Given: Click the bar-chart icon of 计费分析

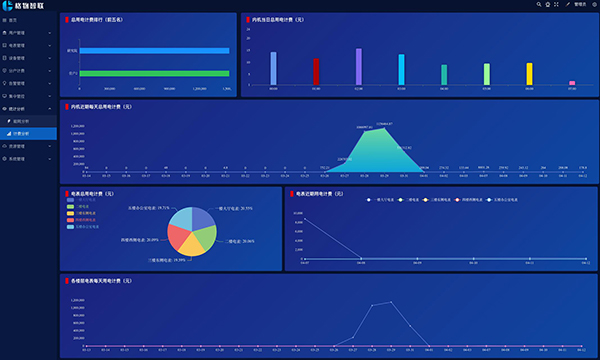Looking at the screenshot, I should click(9, 134).
